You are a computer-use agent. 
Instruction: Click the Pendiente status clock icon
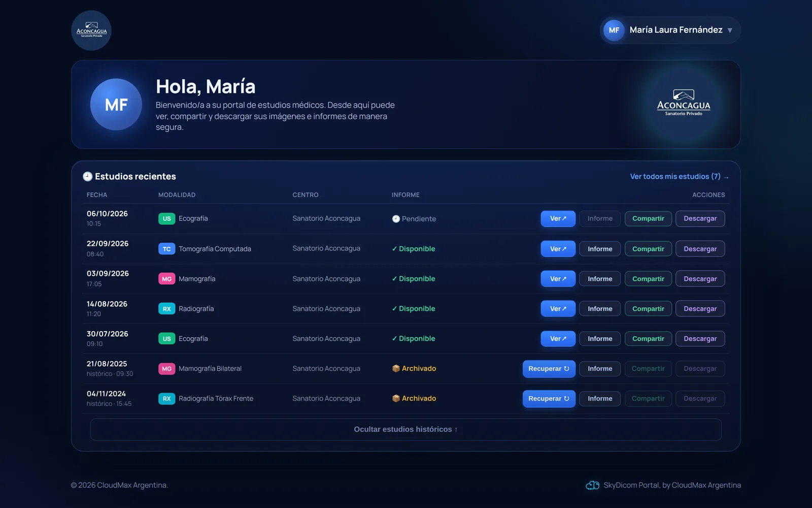[396, 219]
